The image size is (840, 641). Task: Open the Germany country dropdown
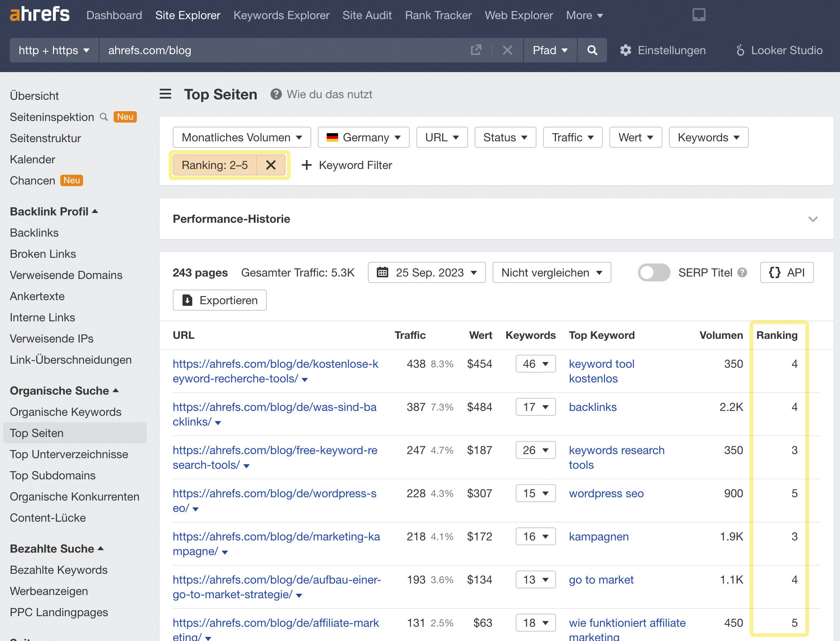[363, 137]
